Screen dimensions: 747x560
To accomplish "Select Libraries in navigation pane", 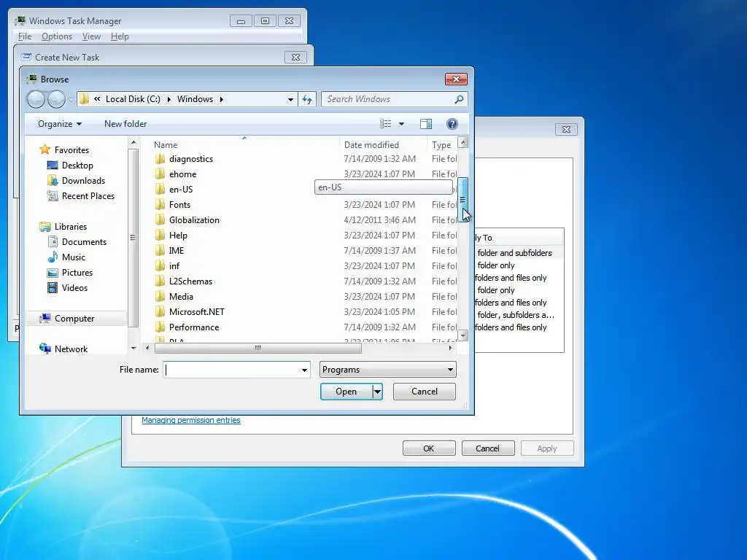I will coord(71,227).
